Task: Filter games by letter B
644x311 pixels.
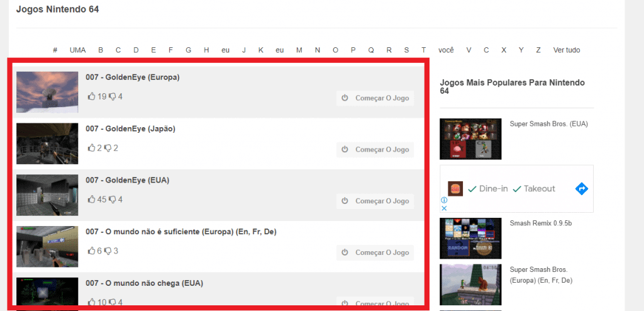Action: click(101, 50)
